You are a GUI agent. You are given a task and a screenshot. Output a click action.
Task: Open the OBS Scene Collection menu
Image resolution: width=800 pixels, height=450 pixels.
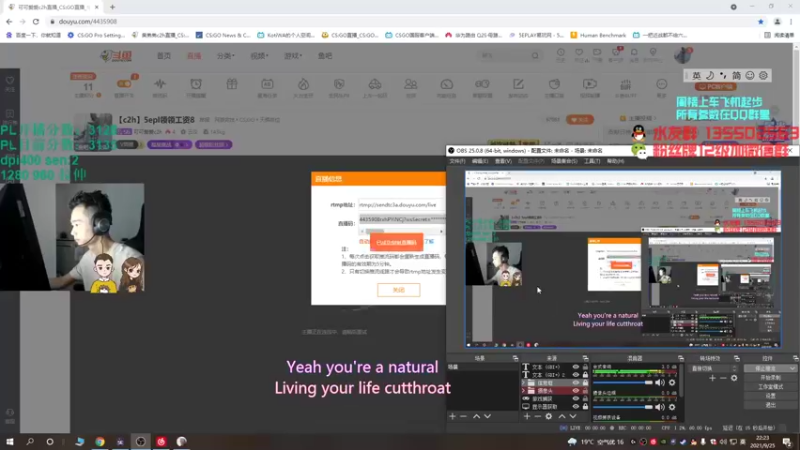(x=564, y=161)
